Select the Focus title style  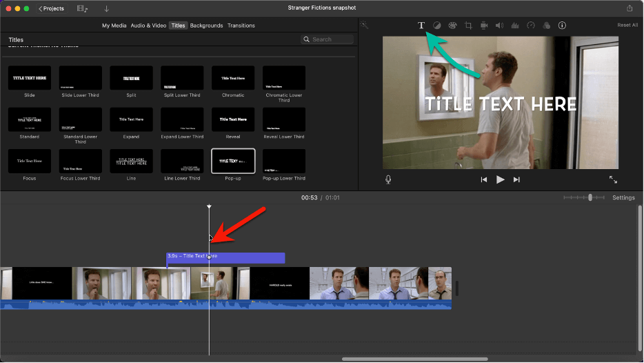[x=30, y=161]
